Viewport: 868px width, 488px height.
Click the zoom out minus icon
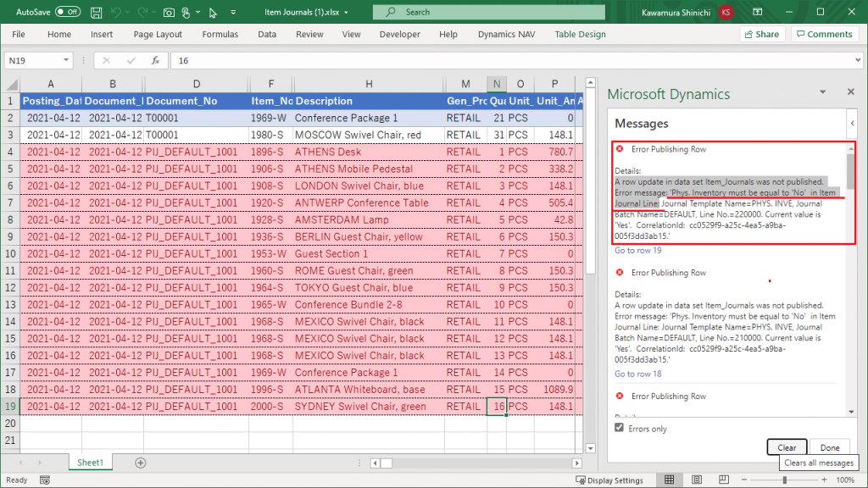coord(744,480)
